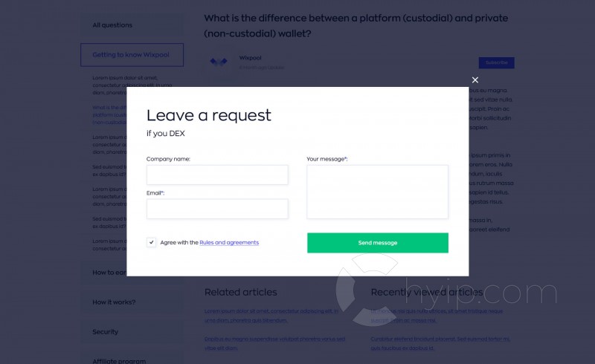Image resolution: width=595 pixels, height=364 pixels.
Task: Close the Leave a request modal
Action: [475, 79]
